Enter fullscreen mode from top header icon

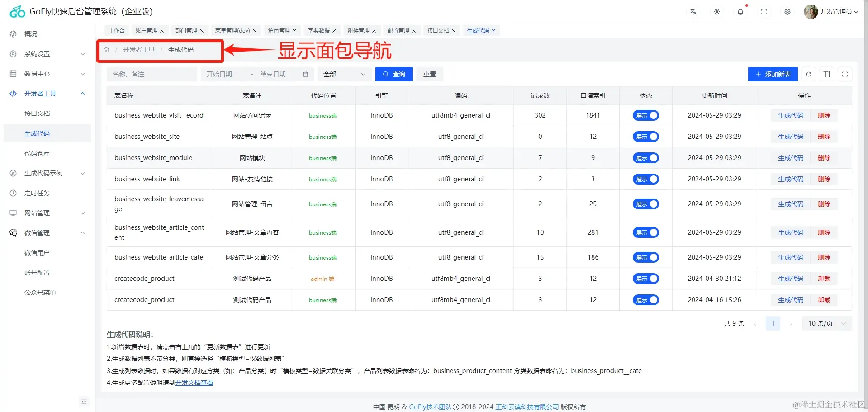764,12
